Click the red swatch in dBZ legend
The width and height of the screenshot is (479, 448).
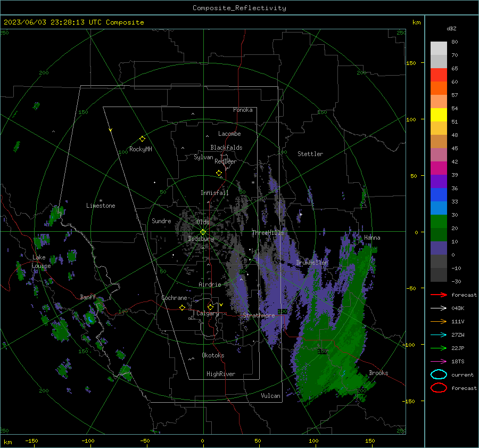click(x=439, y=75)
